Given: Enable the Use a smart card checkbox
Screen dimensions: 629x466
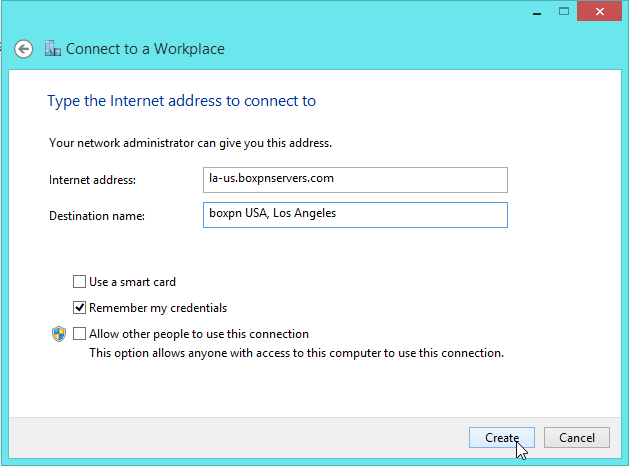Looking at the screenshot, I should 79,282.
